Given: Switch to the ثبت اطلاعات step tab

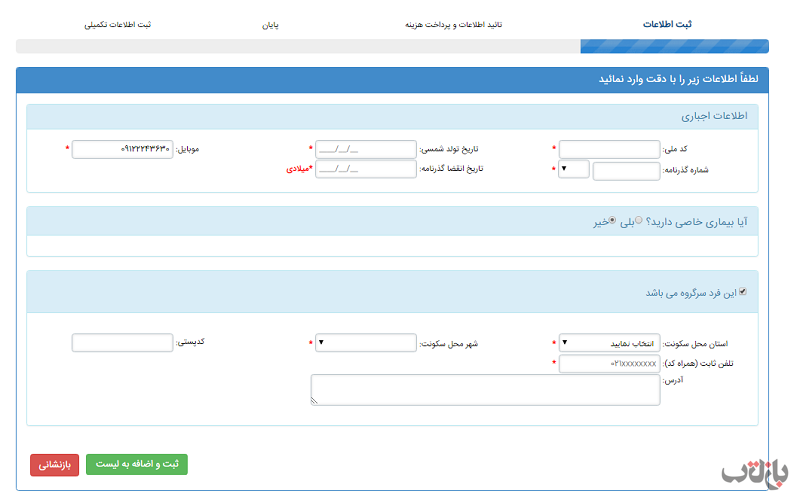Looking at the screenshot, I should (667, 24).
